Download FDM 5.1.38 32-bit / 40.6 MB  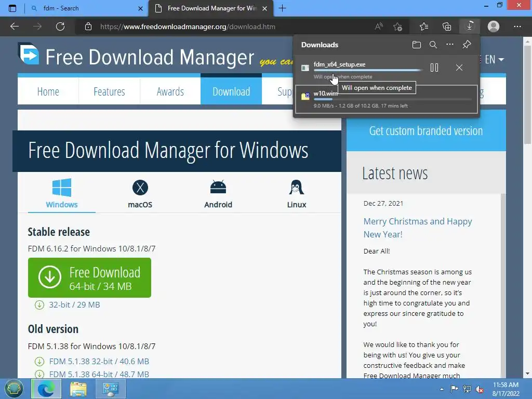pos(99,362)
